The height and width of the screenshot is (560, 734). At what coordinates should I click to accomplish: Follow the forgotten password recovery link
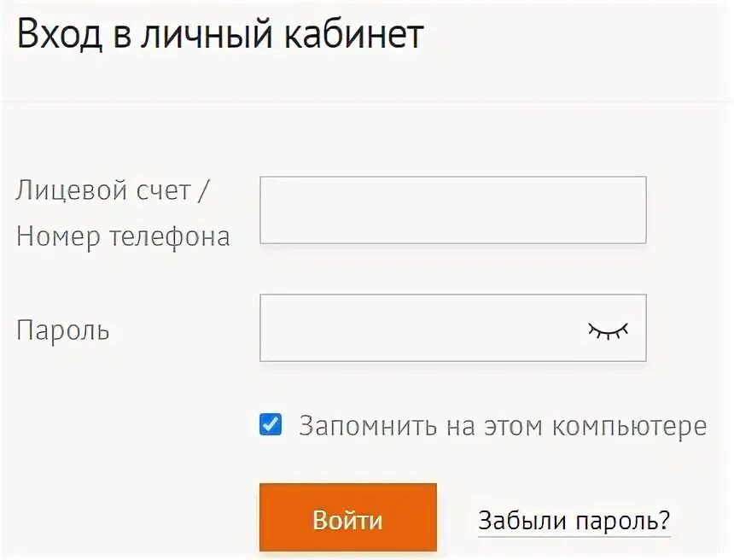coord(574,520)
